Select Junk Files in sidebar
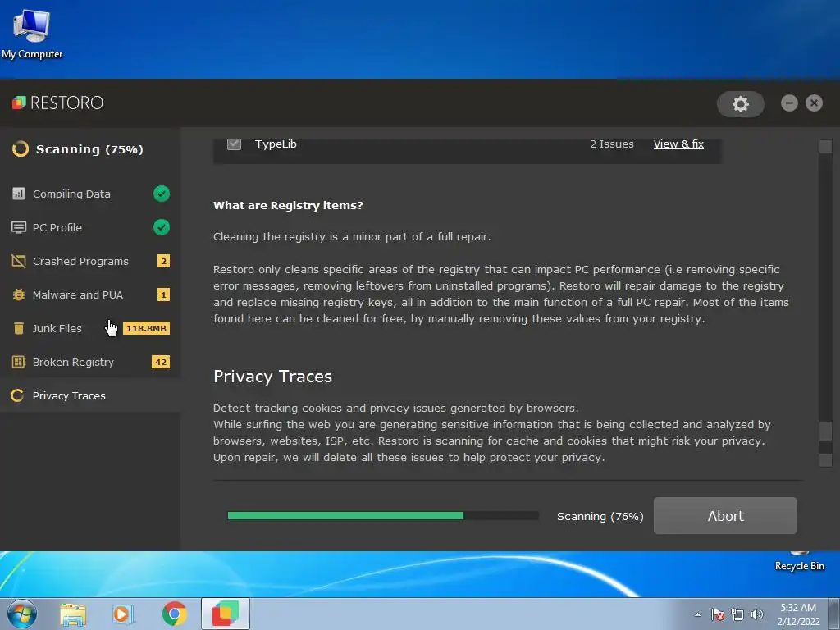Image resolution: width=840 pixels, height=630 pixels. point(90,328)
